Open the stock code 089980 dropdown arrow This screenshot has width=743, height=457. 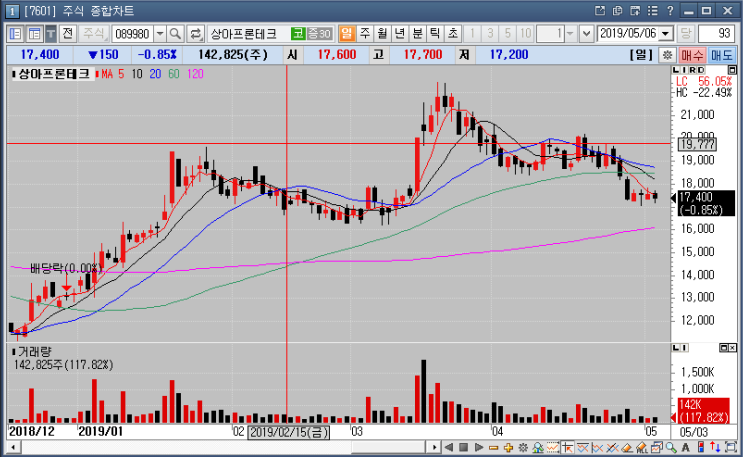[160, 34]
